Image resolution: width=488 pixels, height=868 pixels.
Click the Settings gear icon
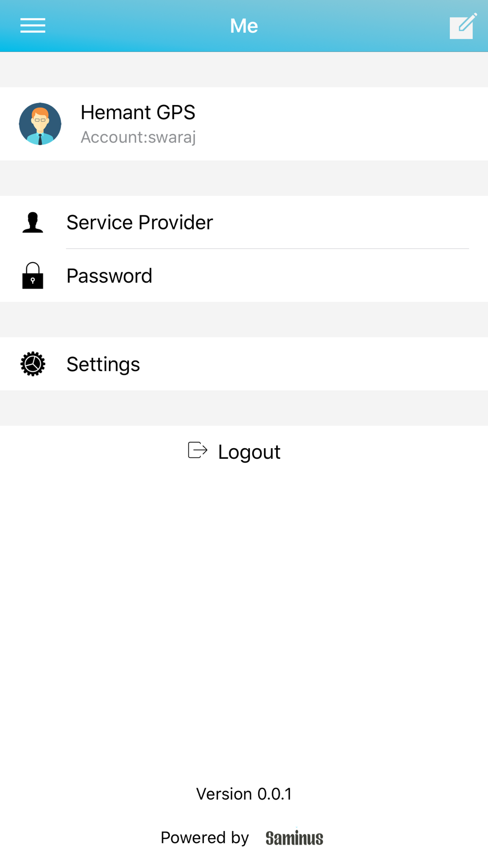pos(33,364)
